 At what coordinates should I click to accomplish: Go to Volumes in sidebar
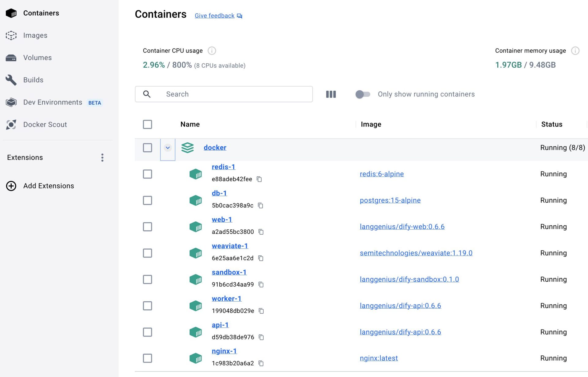pyautogui.click(x=37, y=58)
